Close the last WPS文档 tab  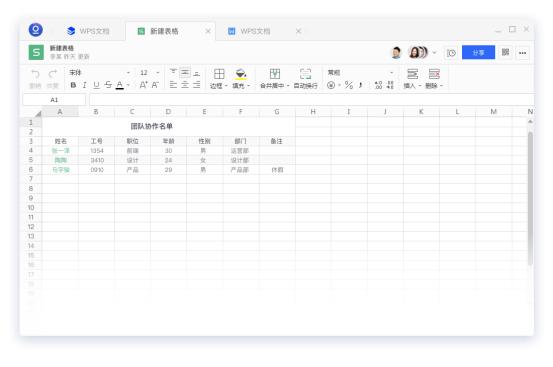tap(298, 31)
